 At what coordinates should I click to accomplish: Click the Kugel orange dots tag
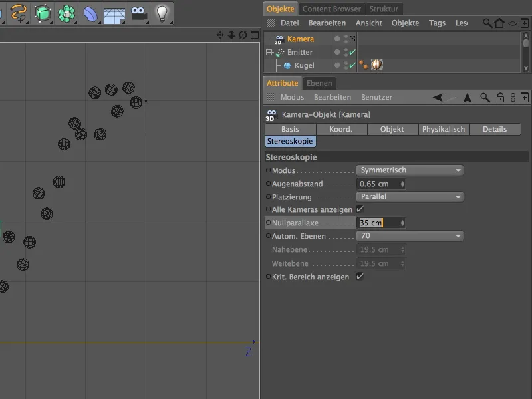point(363,65)
